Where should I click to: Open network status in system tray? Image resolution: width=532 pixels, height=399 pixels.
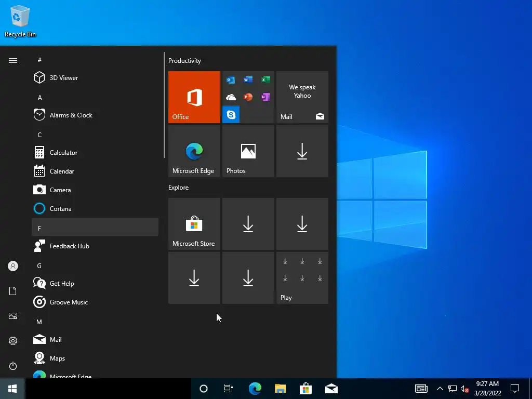[x=453, y=389]
